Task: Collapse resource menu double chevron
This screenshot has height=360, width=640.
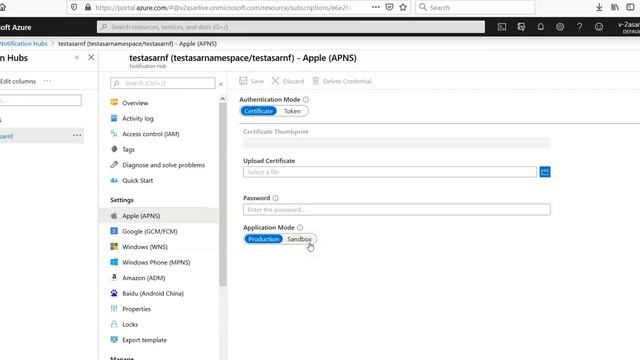Action: pyautogui.click(x=221, y=84)
